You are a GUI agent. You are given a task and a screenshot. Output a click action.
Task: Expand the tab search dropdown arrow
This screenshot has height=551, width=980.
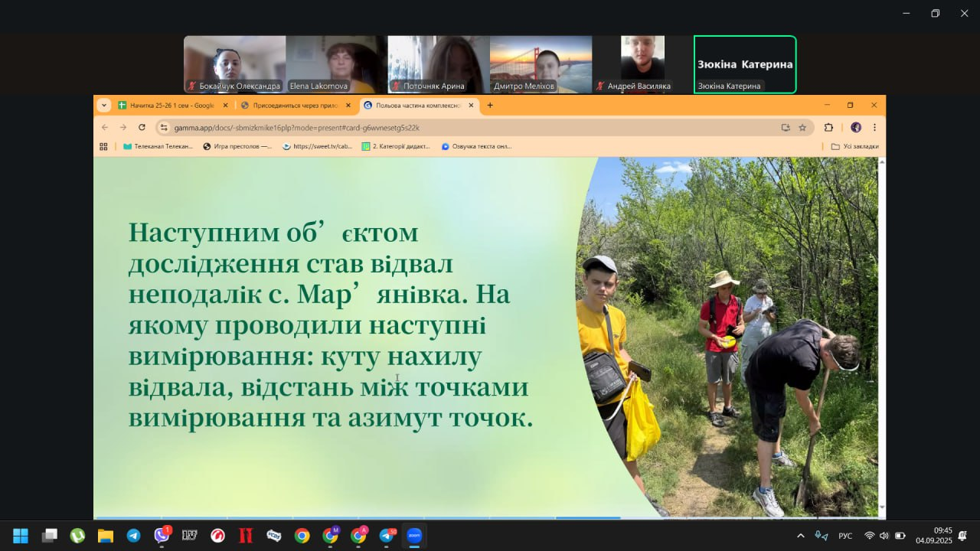104,105
